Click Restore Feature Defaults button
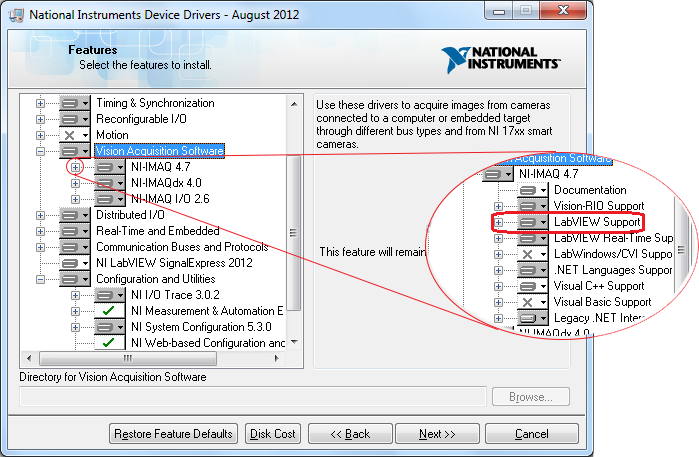 [x=173, y=434]
